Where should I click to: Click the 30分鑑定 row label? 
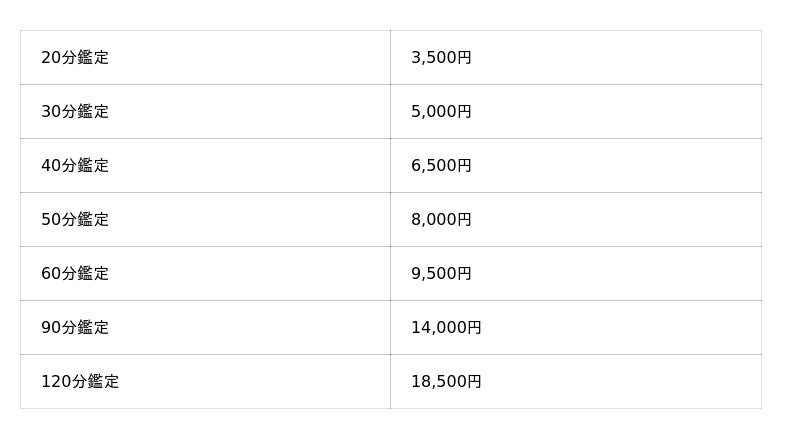click(x=75, y=112)
